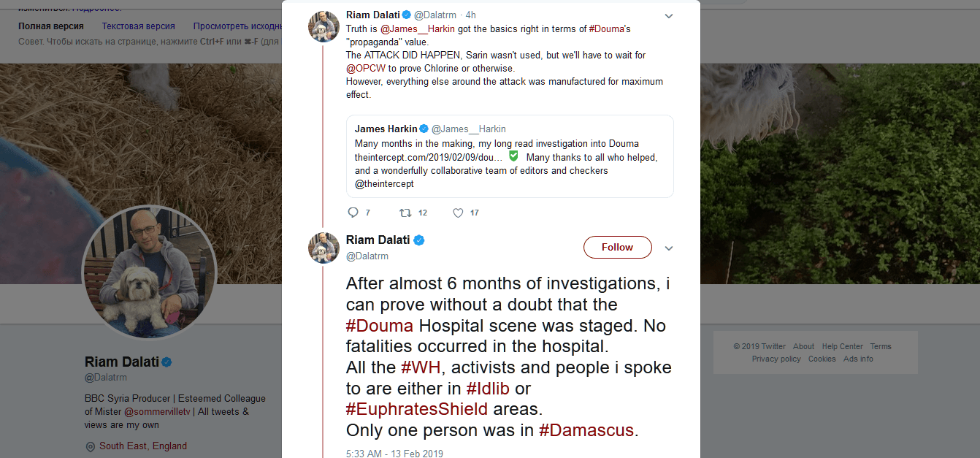Click the verified badge beside James Harkin
This screenshot has width=980, height=458.
[424, 129]
